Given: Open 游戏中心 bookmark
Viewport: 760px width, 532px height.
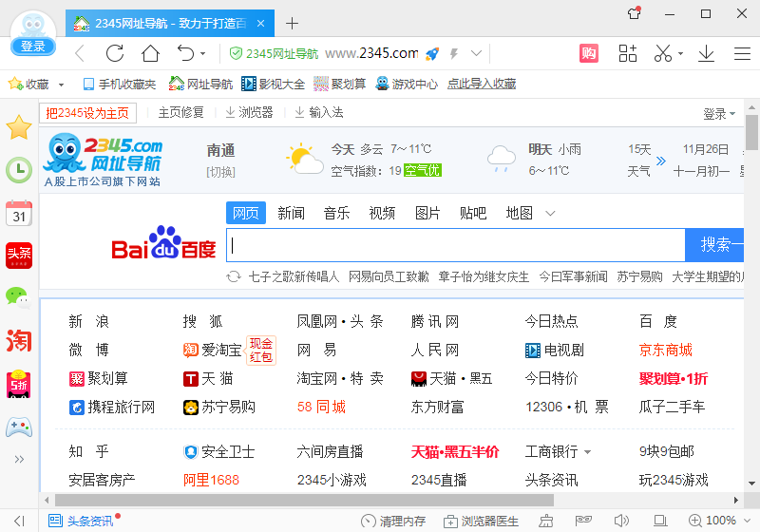Looking at the screenshot, I should 407,85.
